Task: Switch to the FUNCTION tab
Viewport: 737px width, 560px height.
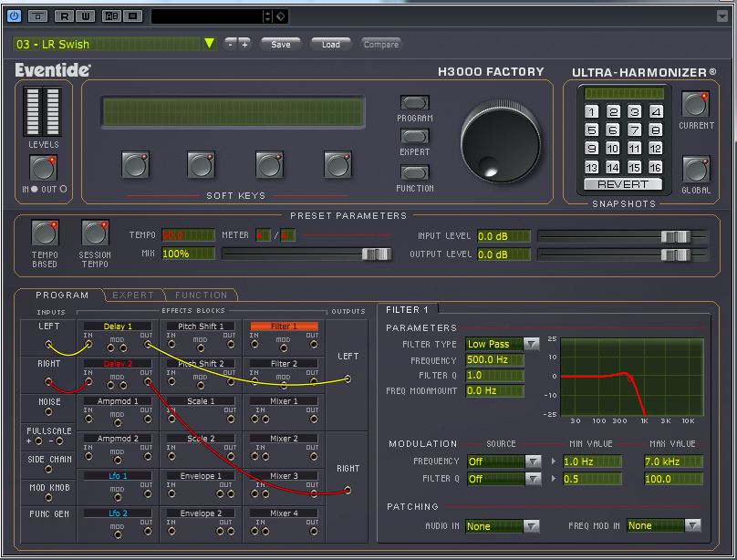Action: 201,296
